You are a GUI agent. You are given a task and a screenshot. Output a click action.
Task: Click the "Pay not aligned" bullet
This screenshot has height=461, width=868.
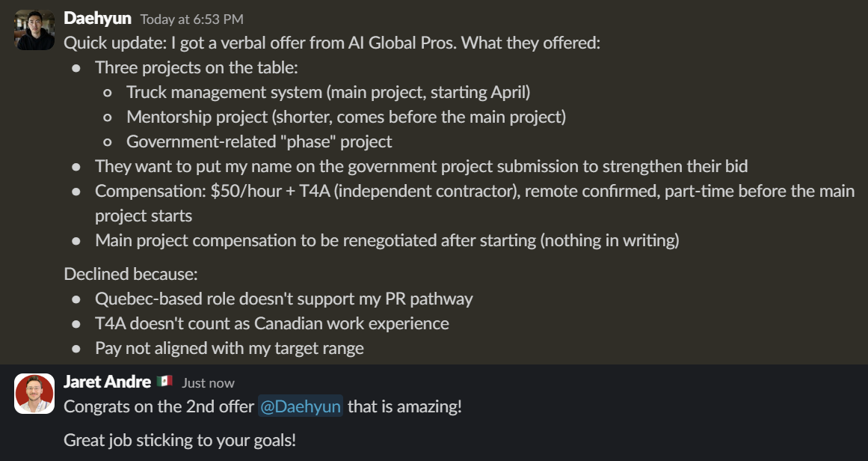coord(230,348)
